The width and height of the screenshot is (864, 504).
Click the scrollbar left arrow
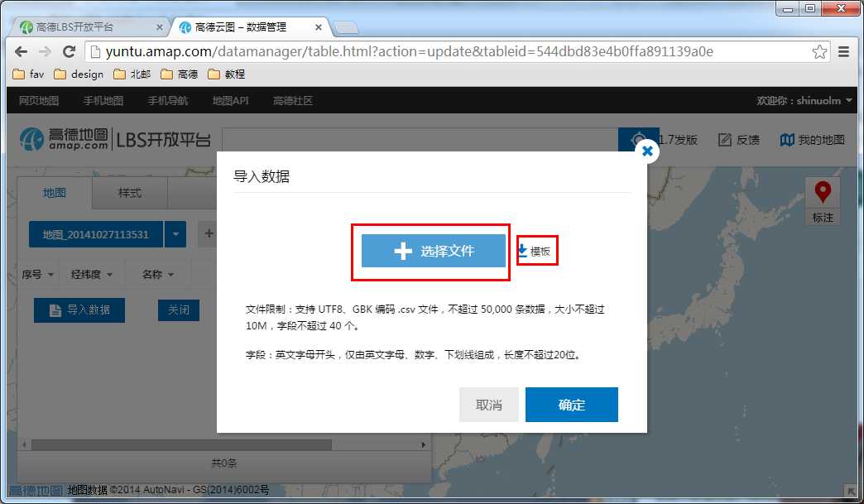[x=24, y=444]
